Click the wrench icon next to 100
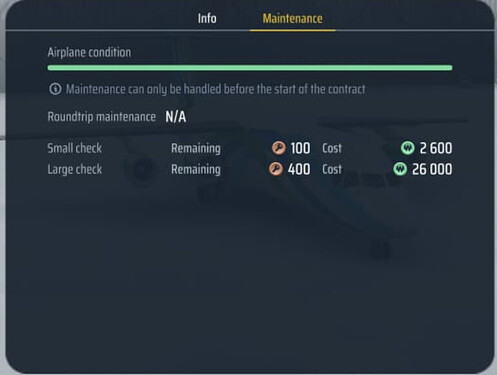 [x=278, y=148]
